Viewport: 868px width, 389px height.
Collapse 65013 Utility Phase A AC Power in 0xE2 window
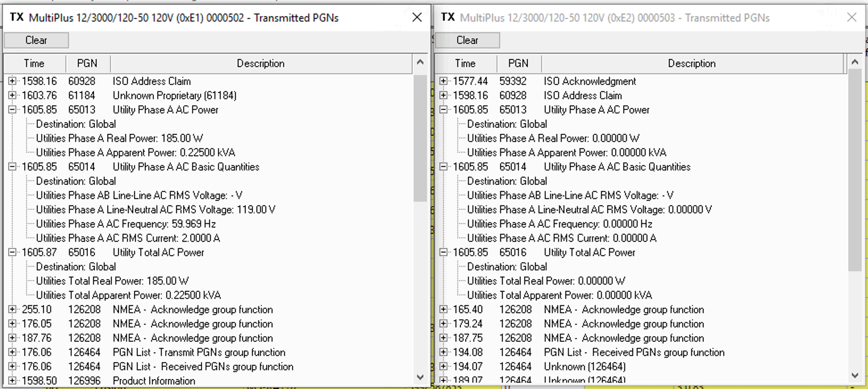[x=443, y=110]
